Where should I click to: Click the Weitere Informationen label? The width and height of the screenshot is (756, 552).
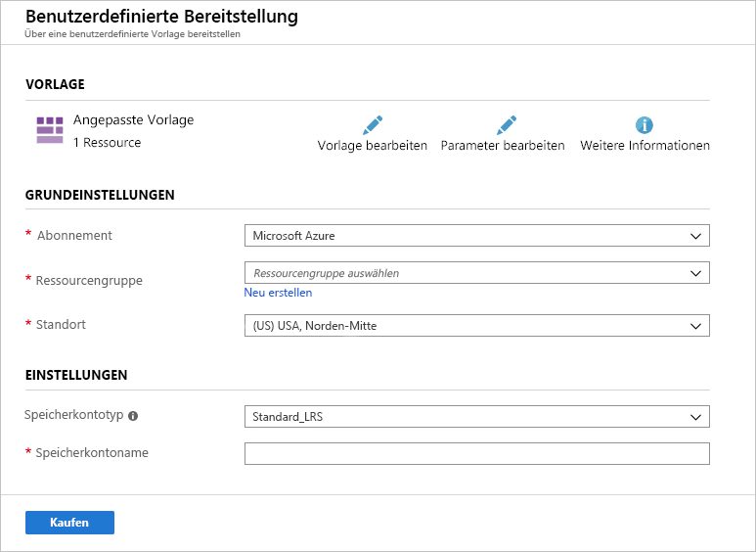[x=645, y=145]
